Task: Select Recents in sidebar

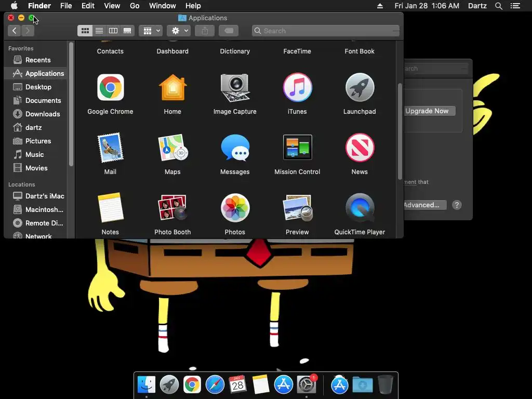Action: pyautogui.click(x=36, y=60)
